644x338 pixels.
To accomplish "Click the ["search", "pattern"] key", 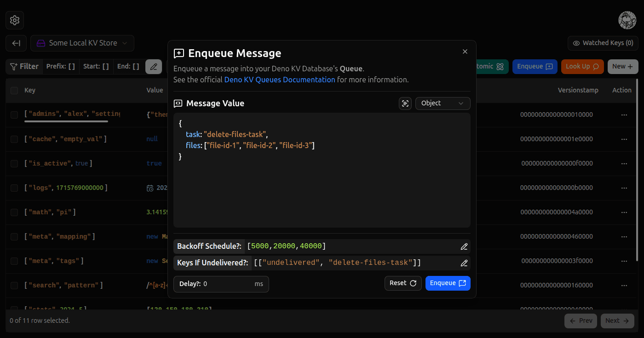I will pos(63,285).
